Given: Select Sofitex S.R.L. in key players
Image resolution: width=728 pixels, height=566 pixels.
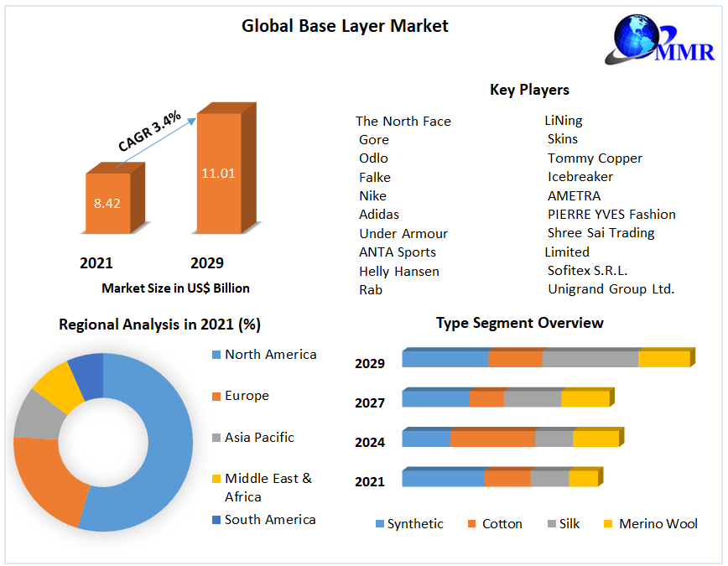Looking at the screenshot, I should 587,271.
